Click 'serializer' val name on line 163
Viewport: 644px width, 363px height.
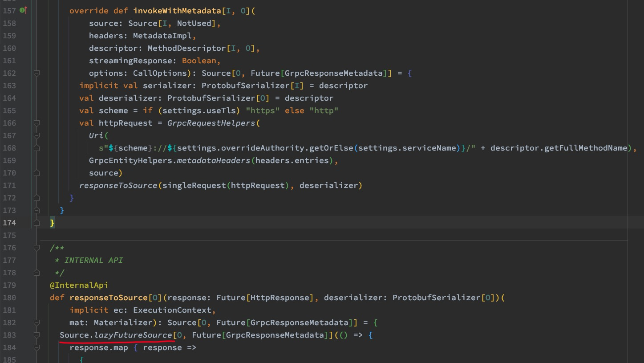point(167,86)
